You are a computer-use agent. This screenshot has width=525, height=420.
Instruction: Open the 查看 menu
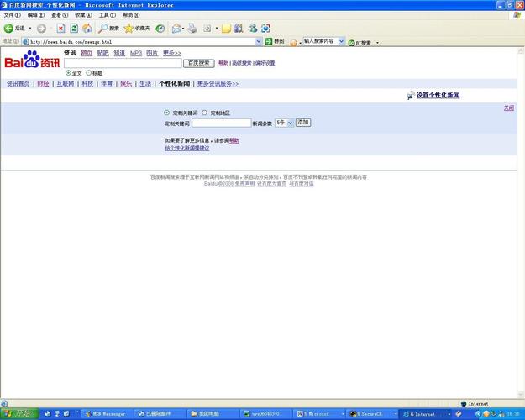60,15
